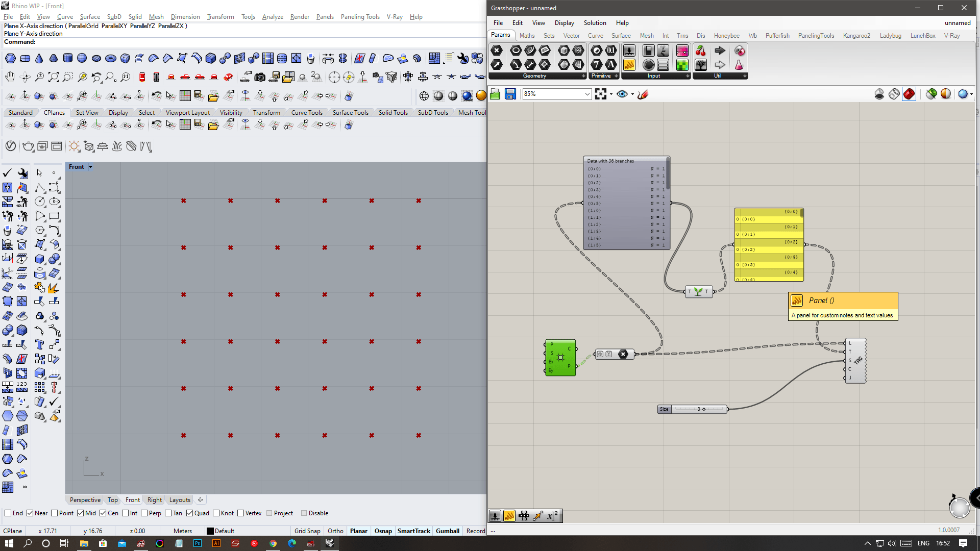Click the Windows Start button
This screenshot has width=980, height=551.
point(9,543)
